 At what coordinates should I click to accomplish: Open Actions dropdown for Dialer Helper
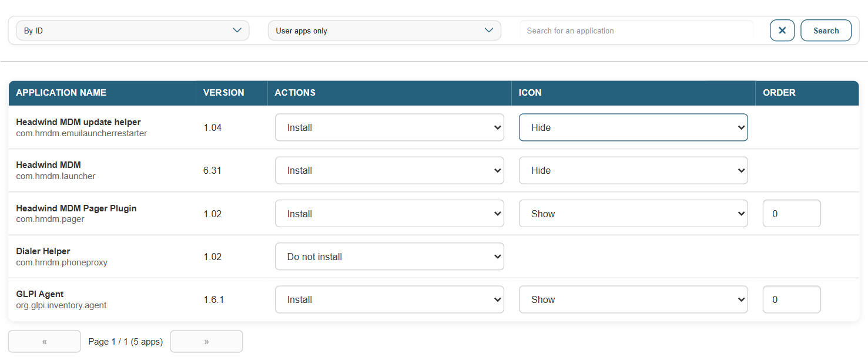click(x=390, y=257)
